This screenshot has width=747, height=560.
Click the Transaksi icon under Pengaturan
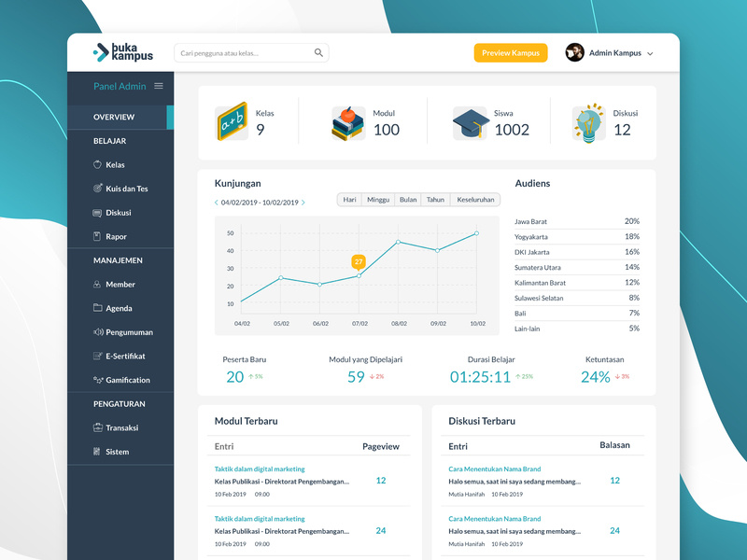coord(98,427)
